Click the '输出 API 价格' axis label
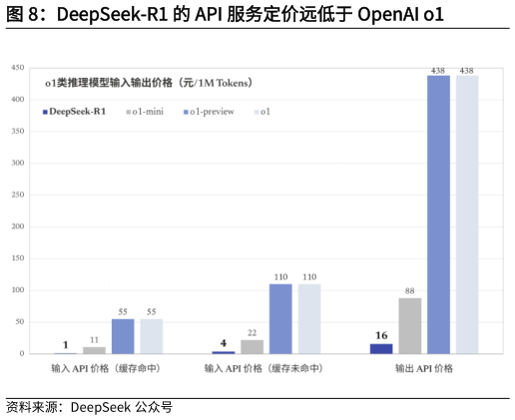Screen dimensions: 515x420 coord(424,368)
